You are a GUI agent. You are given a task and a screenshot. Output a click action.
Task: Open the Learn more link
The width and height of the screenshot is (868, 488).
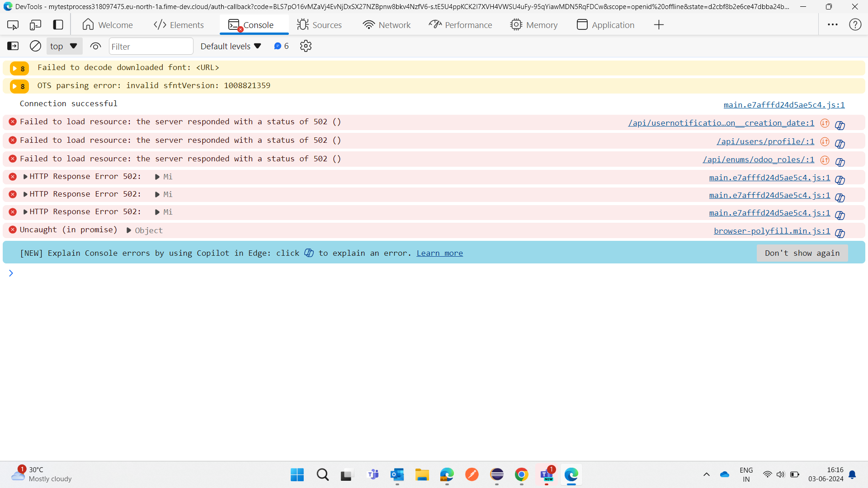click(x=439, y=253)
